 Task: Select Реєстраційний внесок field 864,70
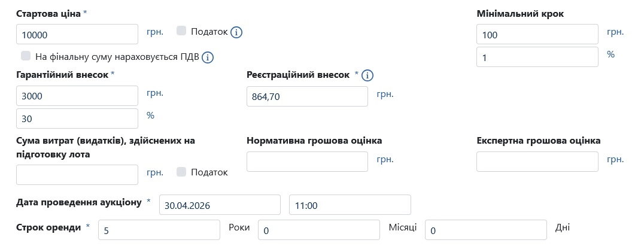click(307, 96)
